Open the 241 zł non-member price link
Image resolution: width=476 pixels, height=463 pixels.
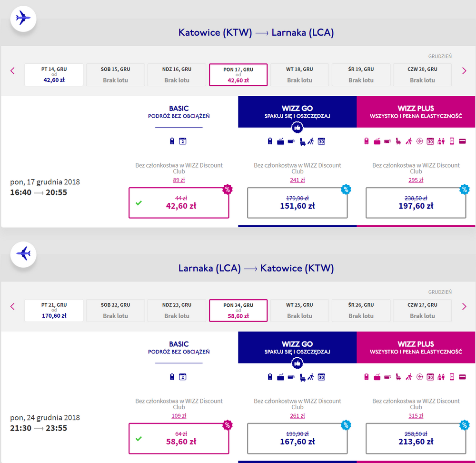coord(297,180)
